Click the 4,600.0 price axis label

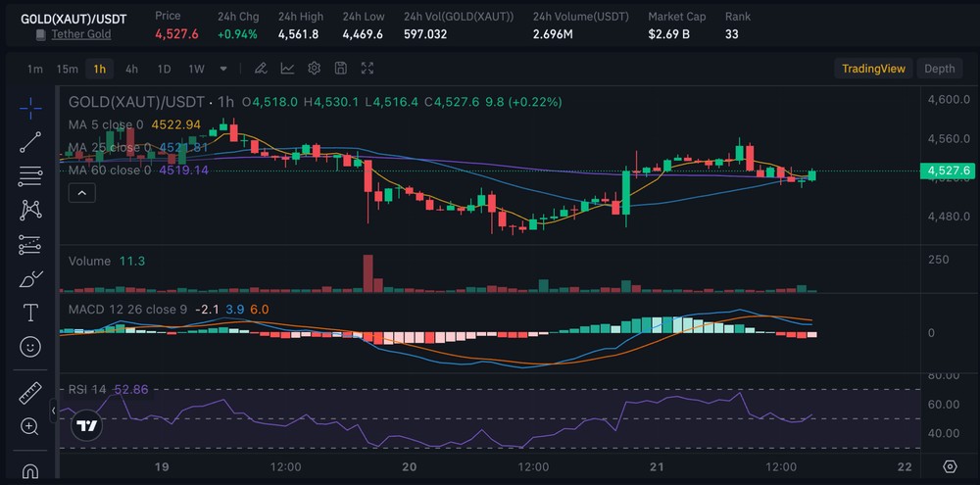[949, 99]
